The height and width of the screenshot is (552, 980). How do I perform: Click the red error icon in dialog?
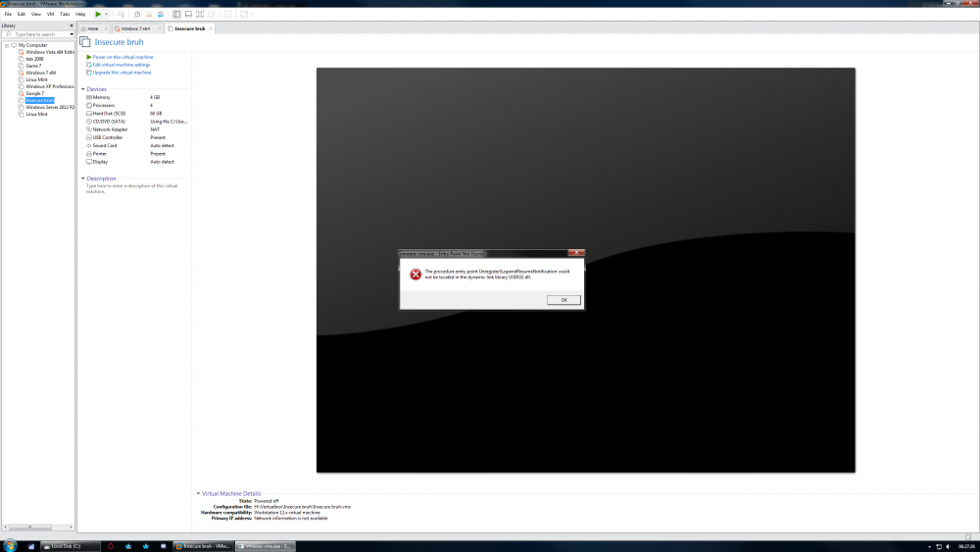click(x=416, y=275)
